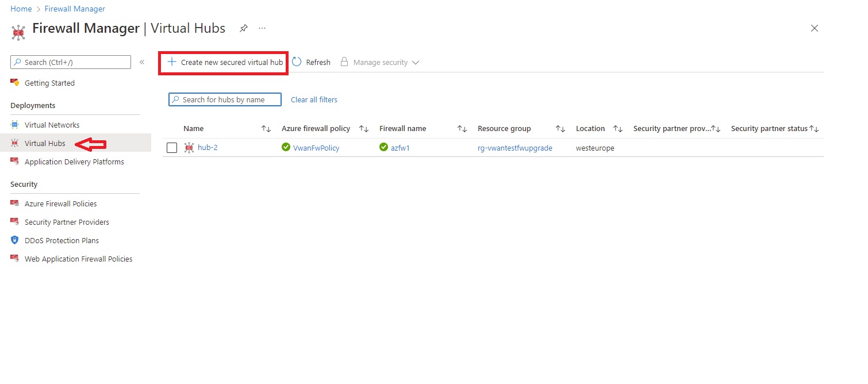Click the Refresh button label

[318, 62]
